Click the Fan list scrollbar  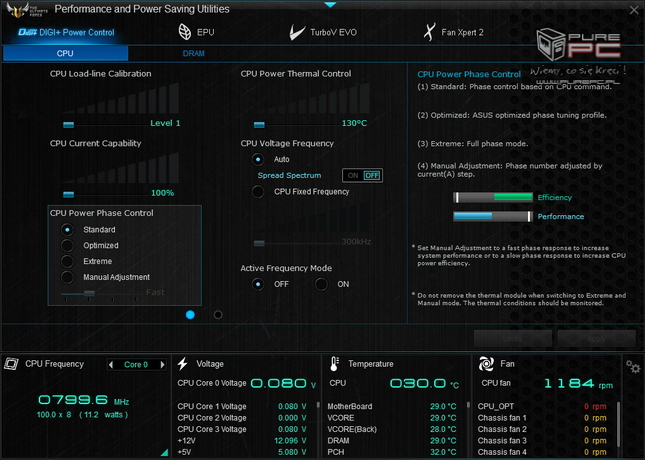click(x=617, y=425)
